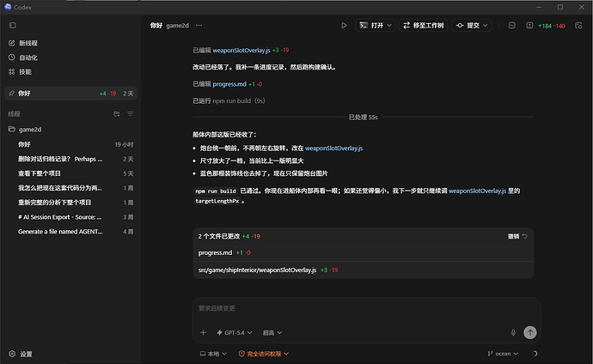Focus the 要求后续变更 input field
The height and width of the screenshot is (364, 593).
click(x=366, y=308)
